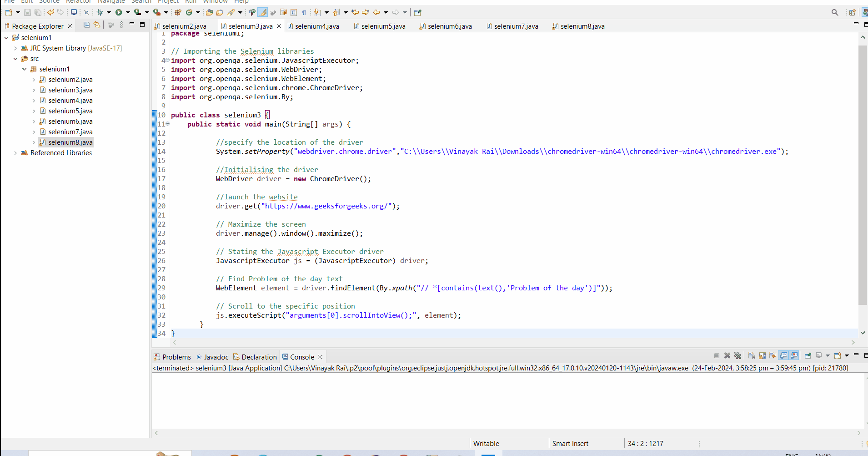Remove Launch X icon in Console

pyautogui.click(x=727, y=355)
